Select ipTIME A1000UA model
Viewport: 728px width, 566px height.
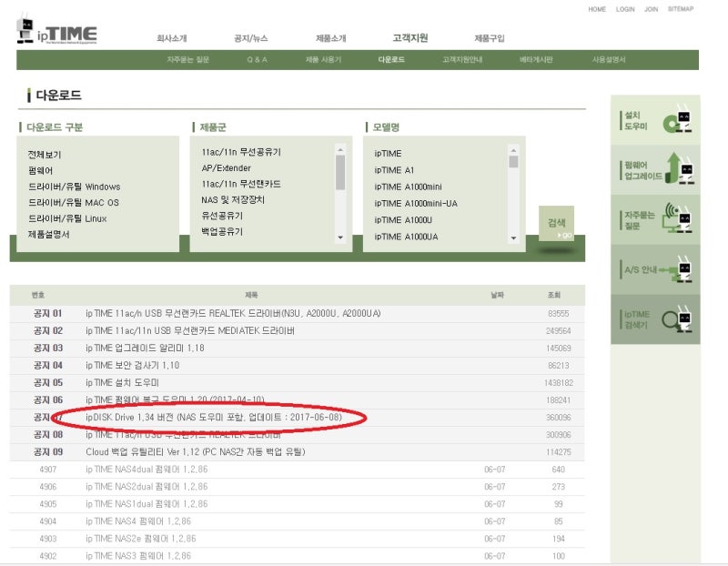(406, 237)
